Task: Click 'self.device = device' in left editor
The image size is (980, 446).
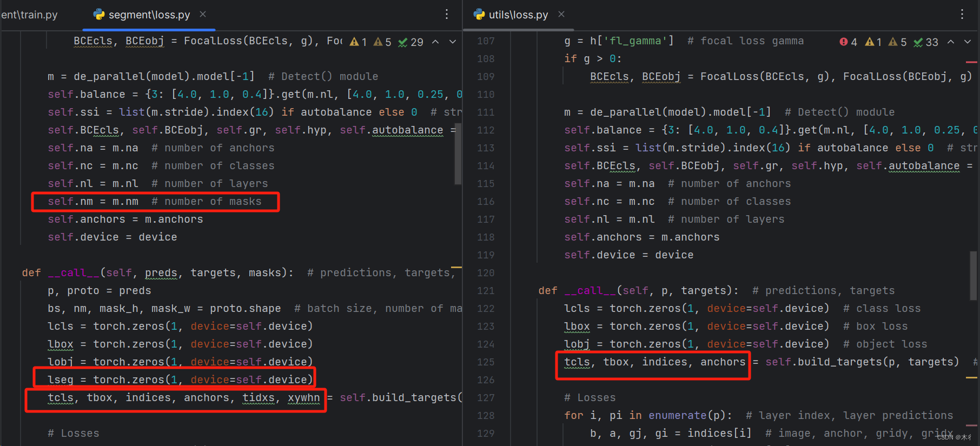Action: [112, 237]
